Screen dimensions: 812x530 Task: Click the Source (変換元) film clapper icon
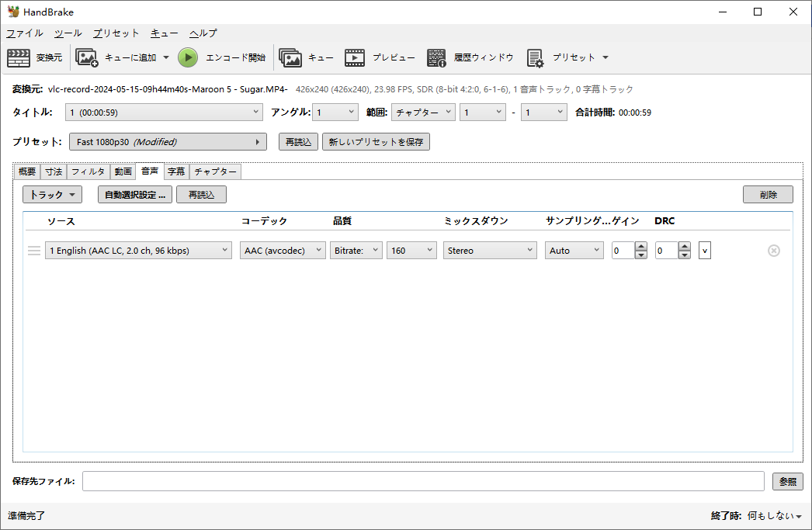coord(19,57)
